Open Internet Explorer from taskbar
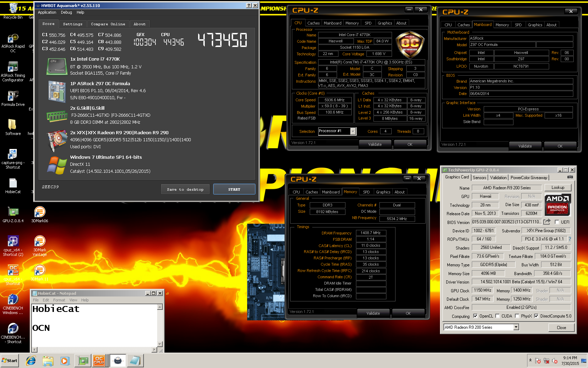588x368 pixels. 31,361
